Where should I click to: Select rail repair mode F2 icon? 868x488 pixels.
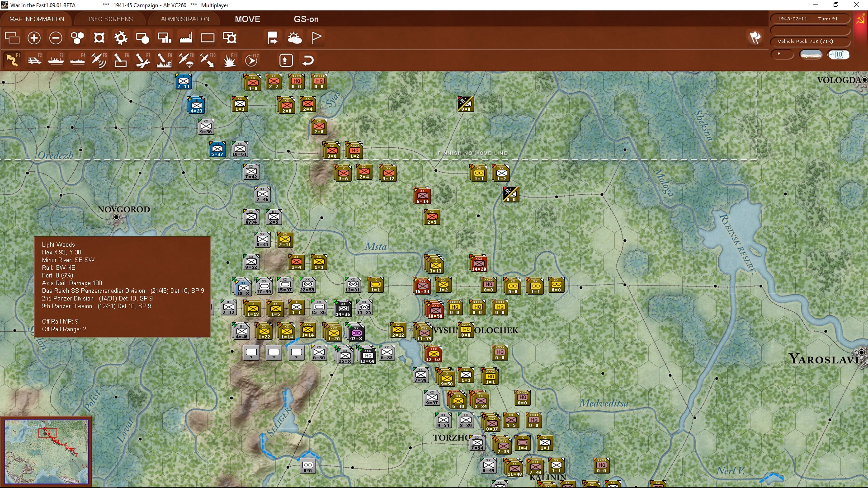[x=34, y=60]
